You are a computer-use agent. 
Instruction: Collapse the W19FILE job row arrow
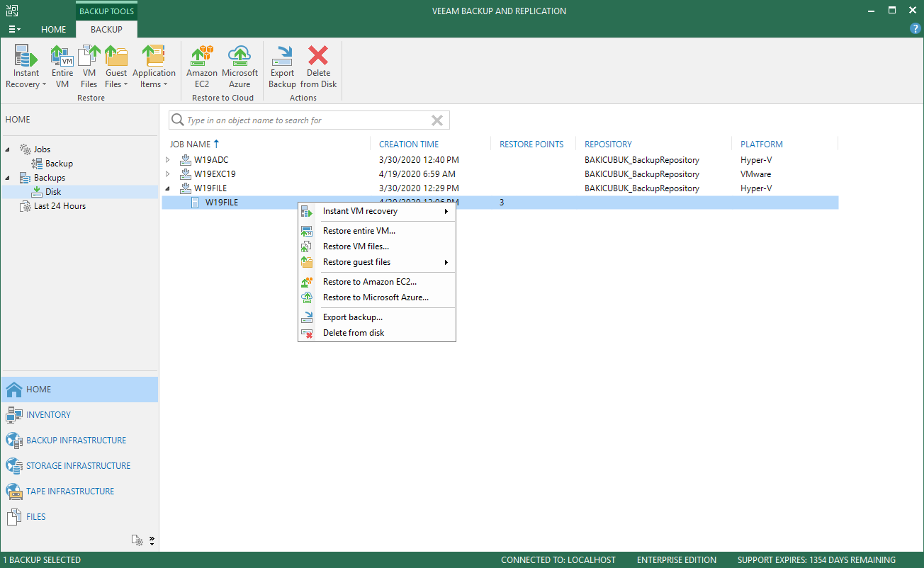168,188
